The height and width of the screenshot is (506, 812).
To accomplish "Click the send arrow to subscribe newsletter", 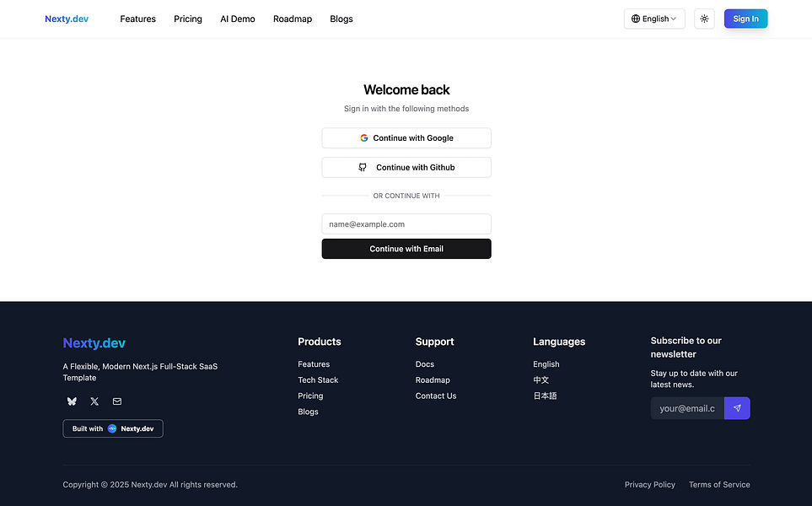I will coord(736,407).
